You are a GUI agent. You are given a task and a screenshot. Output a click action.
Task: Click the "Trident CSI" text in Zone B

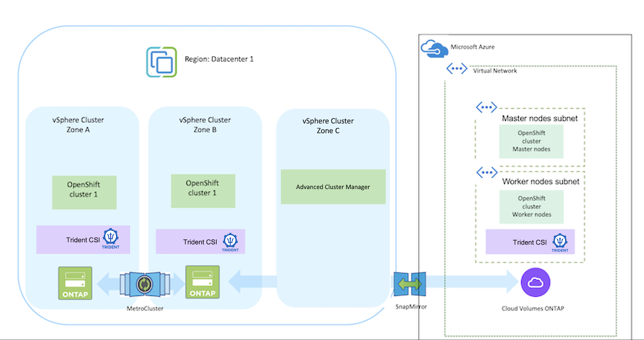pos(200,242)
